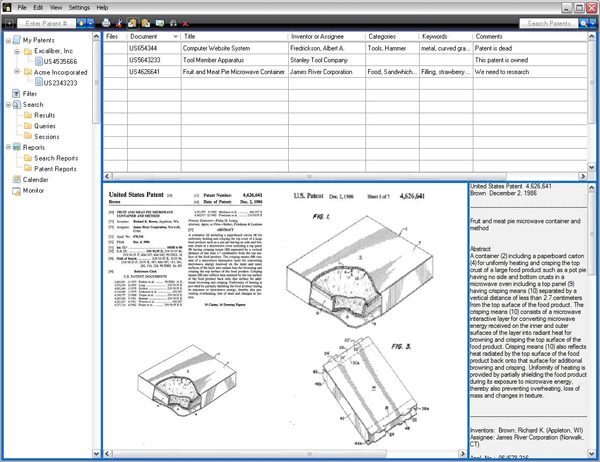
Task: Click the magnifier search button beside Search Patents
Action: click(x=584, y=23)
